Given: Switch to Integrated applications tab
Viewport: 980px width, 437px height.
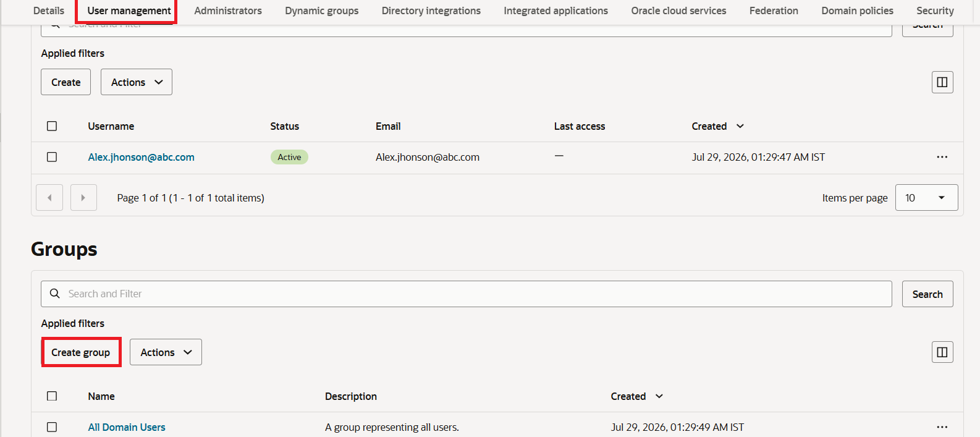Looking at the screenshot, I should (556, 11).
